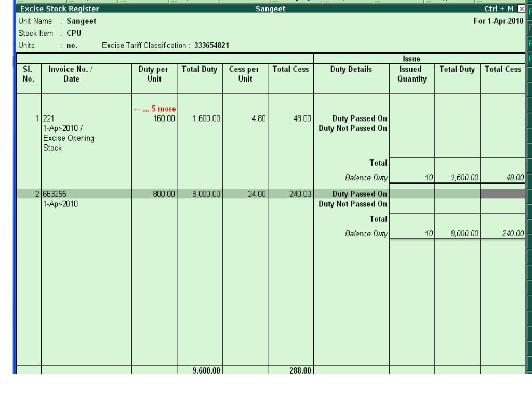The image size is (532, 399).
Task: Click 'Duty Not Passed On' for invoice 221
Action: point(353,128)
